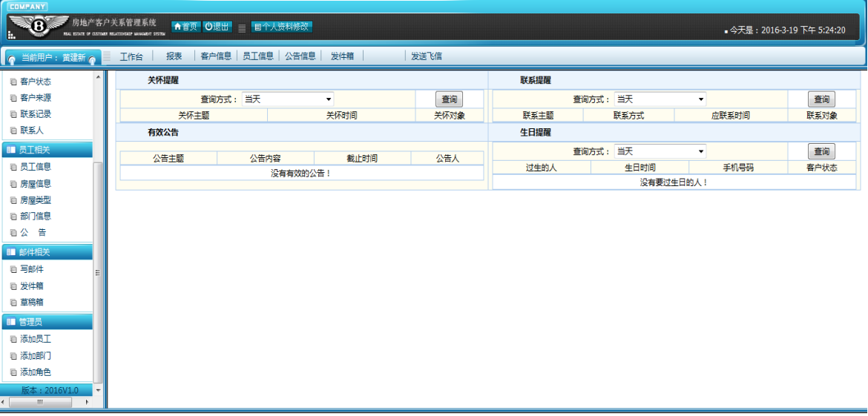Viewport: 868px width, 416px height.
Task: Click the 退出 logout power button
Action: 217,27
